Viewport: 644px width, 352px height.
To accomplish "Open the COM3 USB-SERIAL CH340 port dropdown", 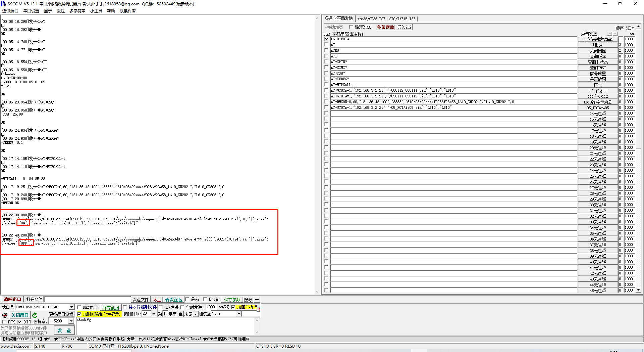I will (x=71, y=307).
